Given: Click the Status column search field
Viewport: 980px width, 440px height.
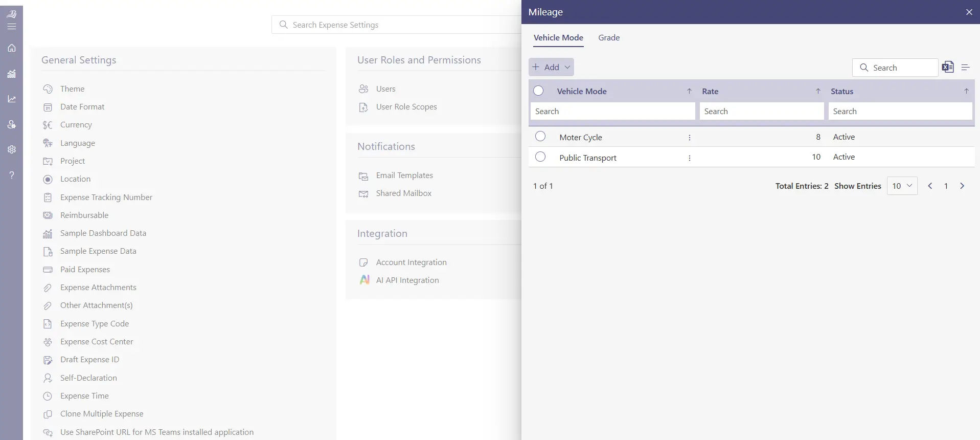Looking at the screenshot, I should 900,112.
